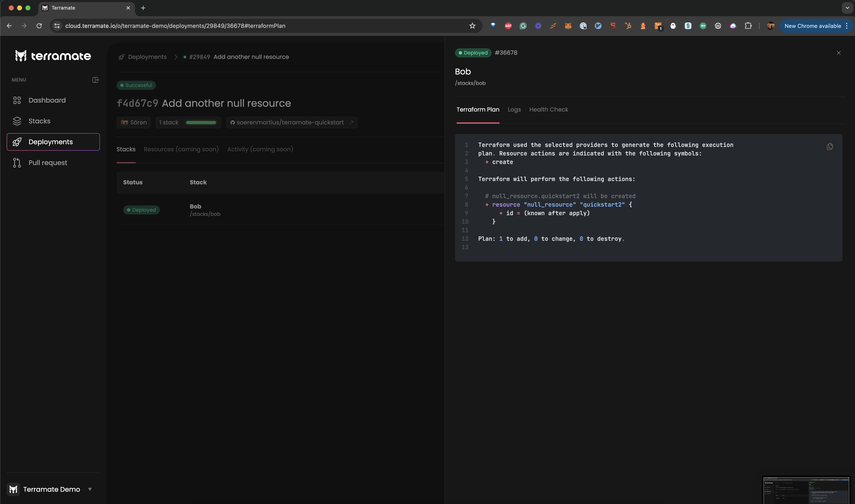Copy the Terraform plan to clipboard

pos(830,146)
